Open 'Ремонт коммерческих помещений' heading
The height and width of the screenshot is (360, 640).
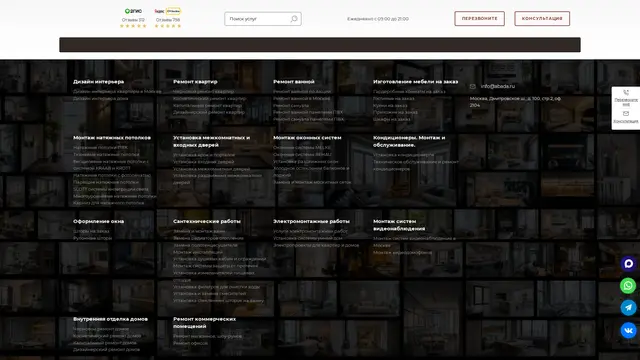point(204,322)
